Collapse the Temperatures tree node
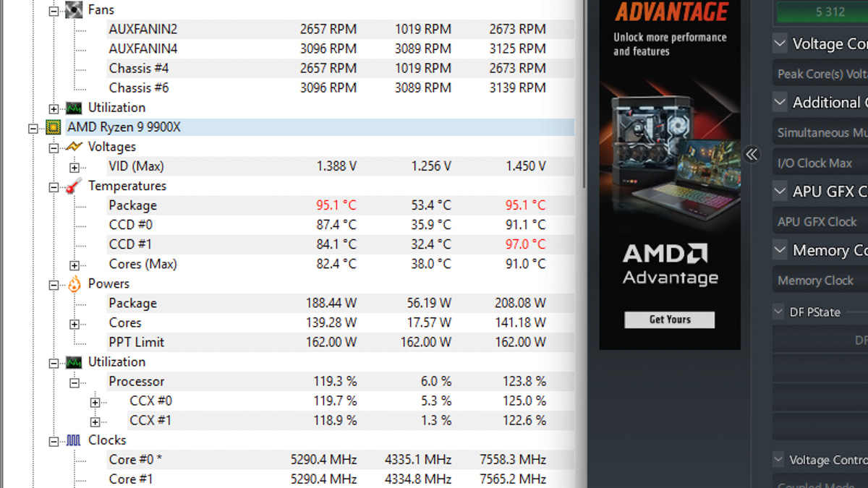Viewport: 868px width, 488px height. [x=54, y=187]
